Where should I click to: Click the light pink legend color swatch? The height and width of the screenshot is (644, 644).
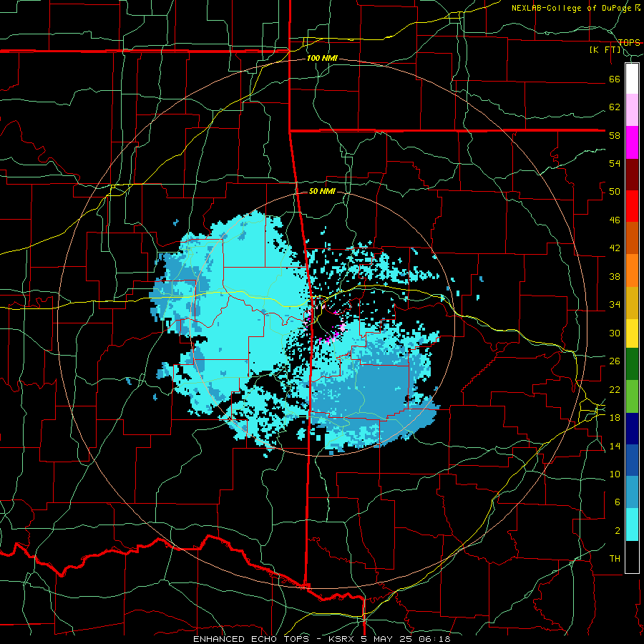pyautogui.click(x=632, y=110)
